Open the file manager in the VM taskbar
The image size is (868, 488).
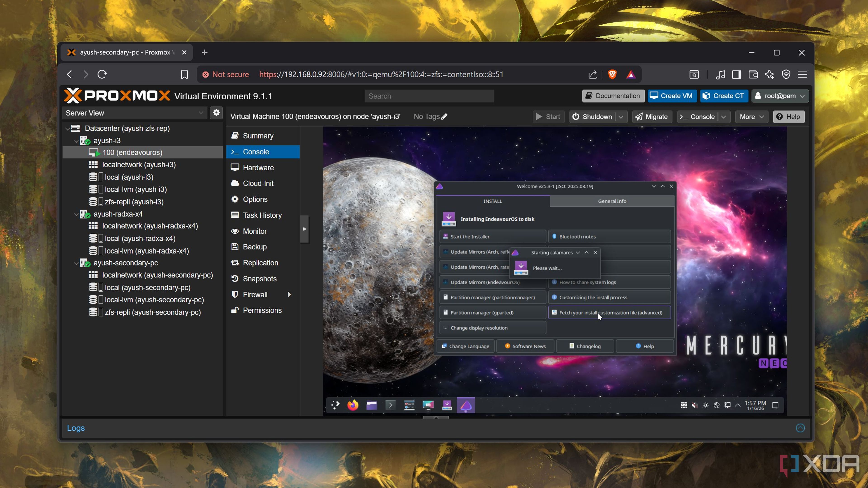(372, 405)
